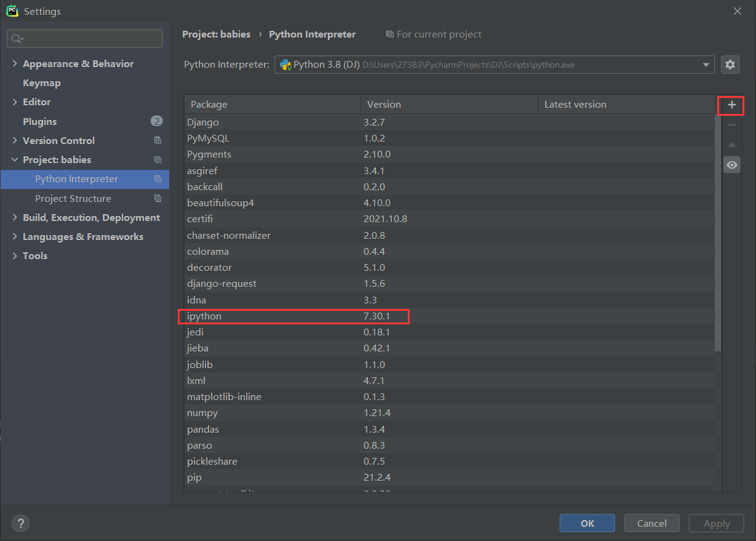
Task: Select the pandas package row
Action: point(450,429)
